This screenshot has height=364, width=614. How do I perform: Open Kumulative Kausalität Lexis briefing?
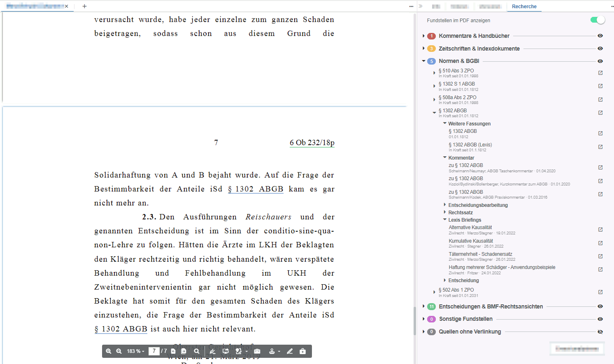point(471,241)
